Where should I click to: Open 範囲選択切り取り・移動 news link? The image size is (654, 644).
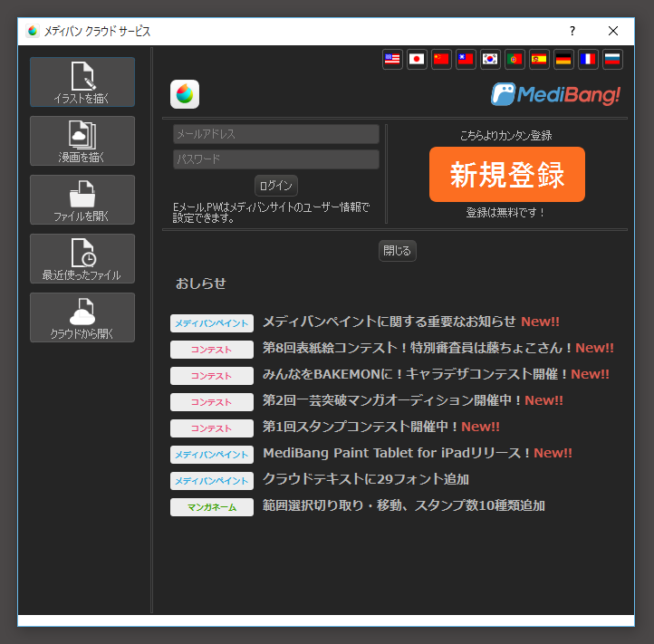coord(404,505)
